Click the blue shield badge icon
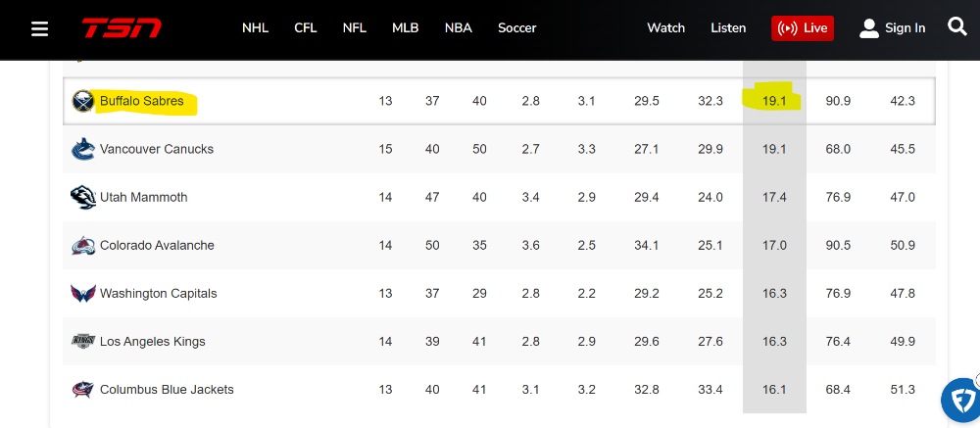The image size is (980, 428). [961, 400]
